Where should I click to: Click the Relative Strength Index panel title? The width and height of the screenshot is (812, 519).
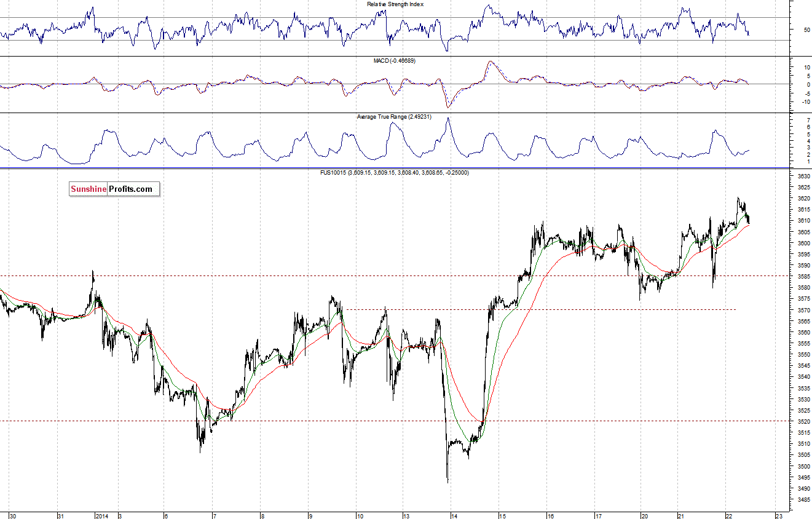pos(395,4)
